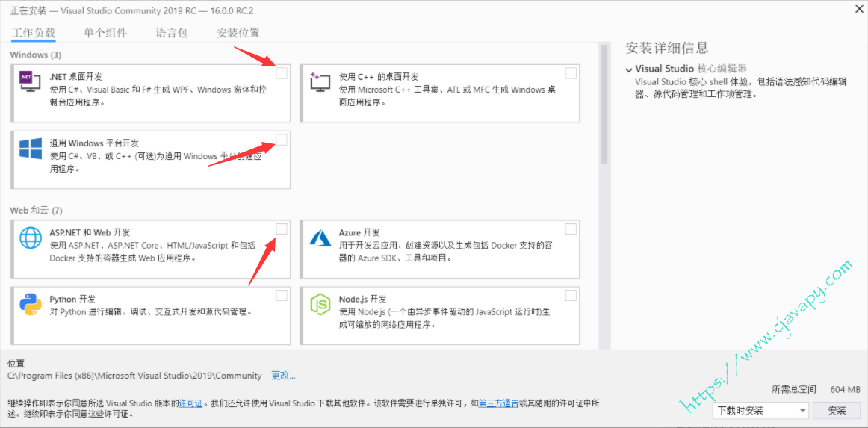
Task: Open the 单个组件 tab
Action: (x=105, y=33)
